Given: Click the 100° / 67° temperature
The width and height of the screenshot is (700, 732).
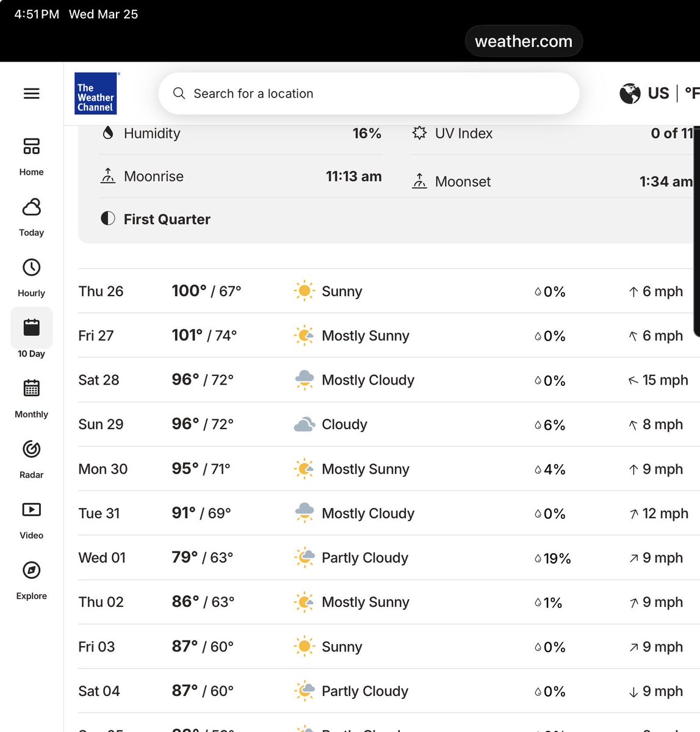Looking at the screenshot, I should 206,291.
